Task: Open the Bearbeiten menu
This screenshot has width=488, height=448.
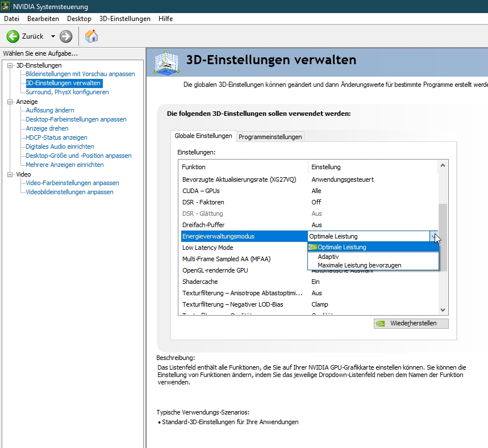Action: 43,19
